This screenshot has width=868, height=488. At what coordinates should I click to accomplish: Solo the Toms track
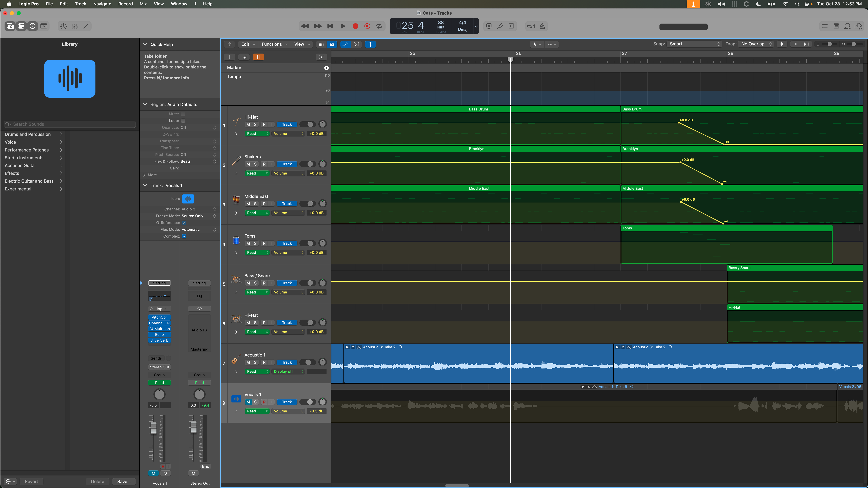pyautogui.click(x=255, y=243)
